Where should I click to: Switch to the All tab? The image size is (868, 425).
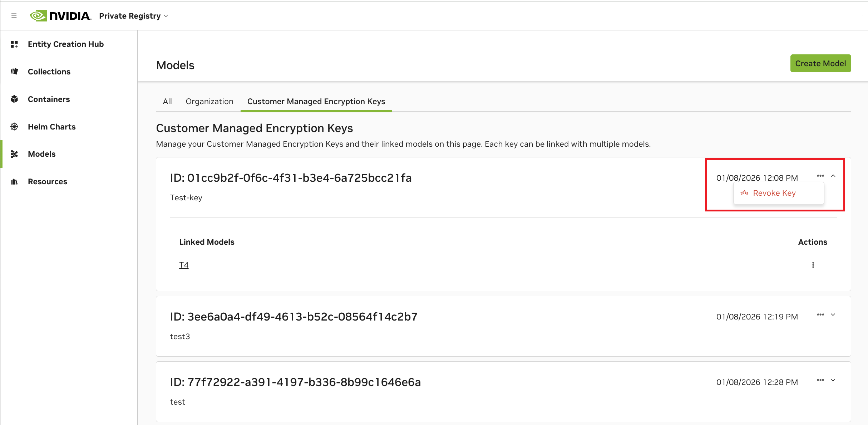click(167, 101)
